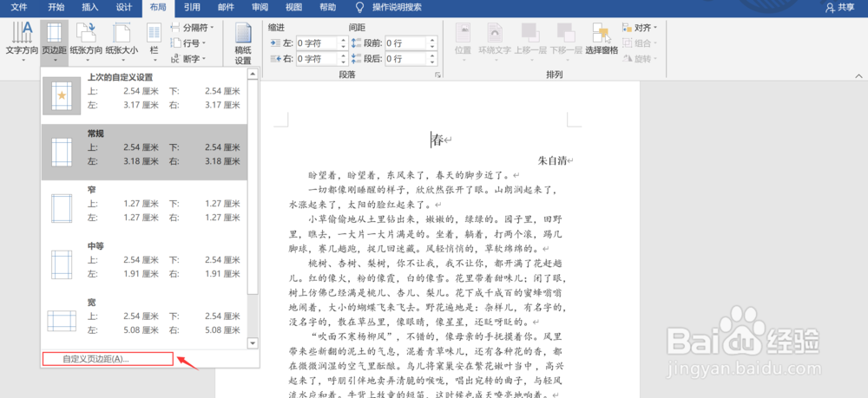Increase spacing before with up stepper
The height and width of the screenshot is (398, 868).
coord(432,40)
